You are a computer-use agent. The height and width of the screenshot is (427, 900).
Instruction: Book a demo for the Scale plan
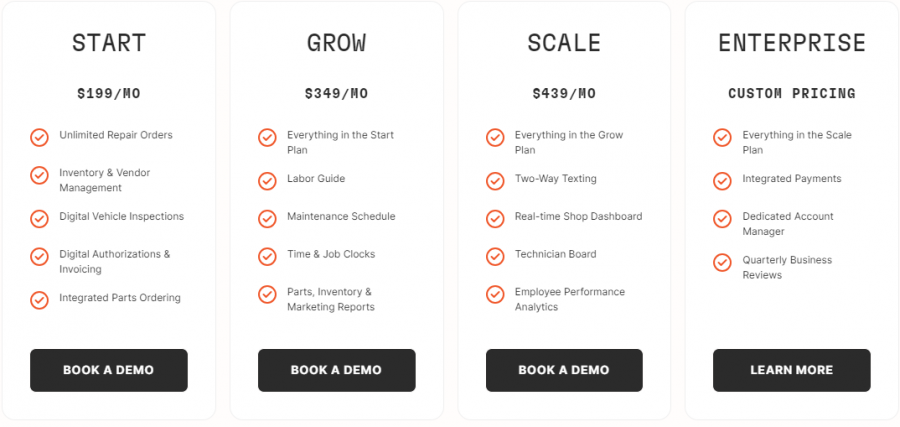pyautogui.click(x=564, y=370)
